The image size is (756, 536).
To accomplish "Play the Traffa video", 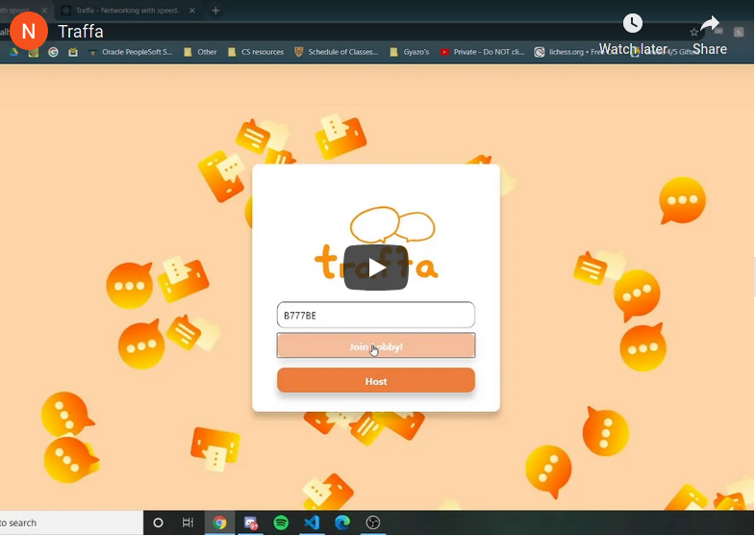I will pyautogui.click(x=376, y=268).
